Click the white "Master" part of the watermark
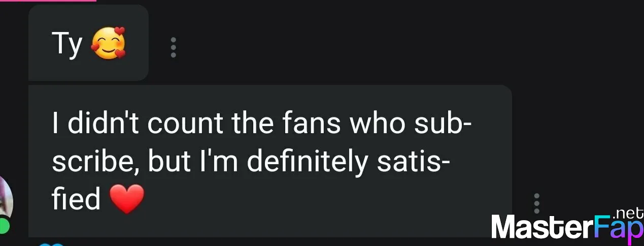644x246 pixels. 541,227
